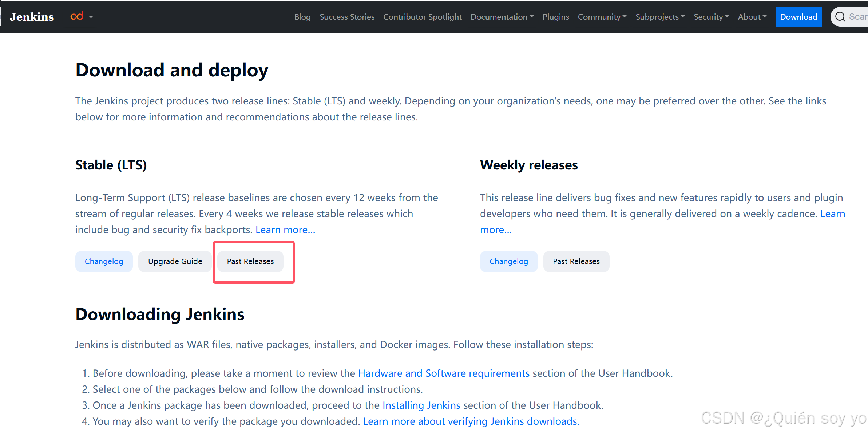Open the Upgrade Guide button
Viewport: 868px width, 432px height.
click(x=175, y=261)
